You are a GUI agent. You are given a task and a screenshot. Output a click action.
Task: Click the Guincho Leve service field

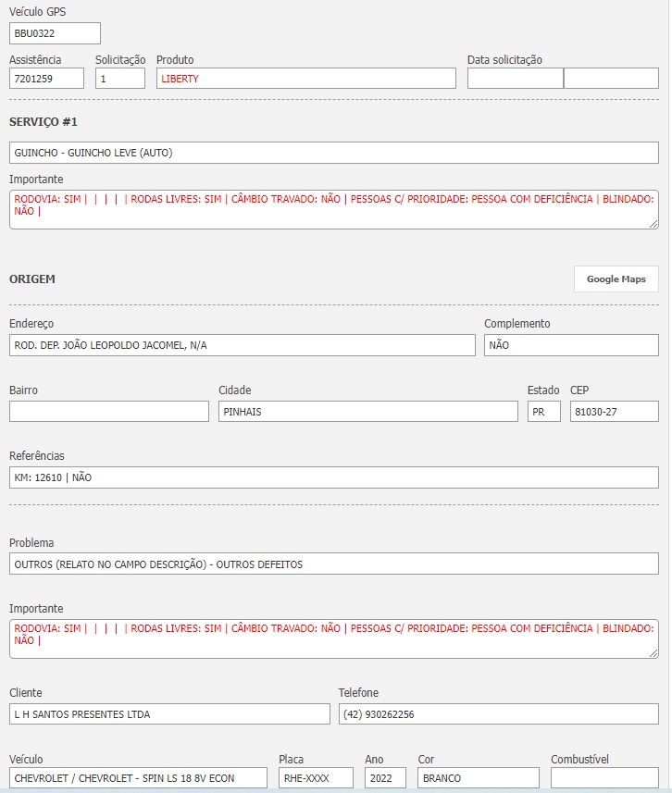point(333,153)
